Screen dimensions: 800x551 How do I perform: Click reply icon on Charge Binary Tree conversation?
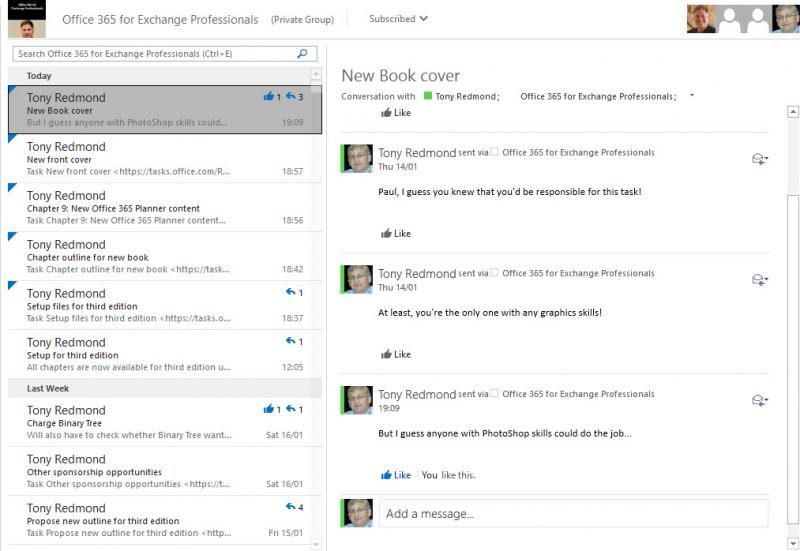coord(291,409)
